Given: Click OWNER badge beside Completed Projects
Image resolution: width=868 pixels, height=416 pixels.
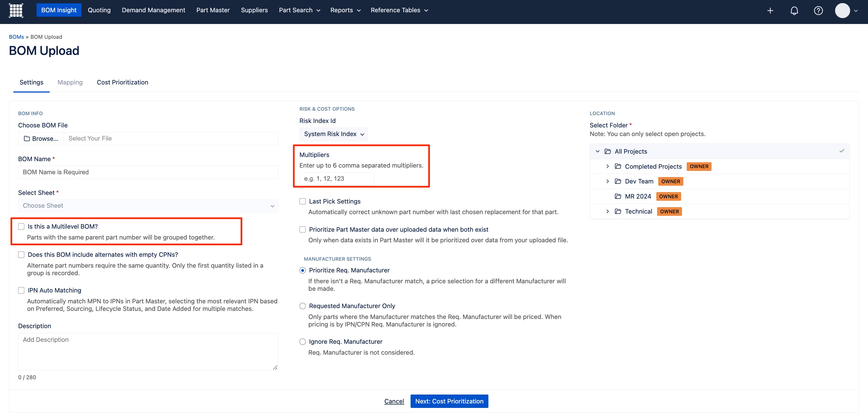Looking at the screenshot, I should [699, 166].
